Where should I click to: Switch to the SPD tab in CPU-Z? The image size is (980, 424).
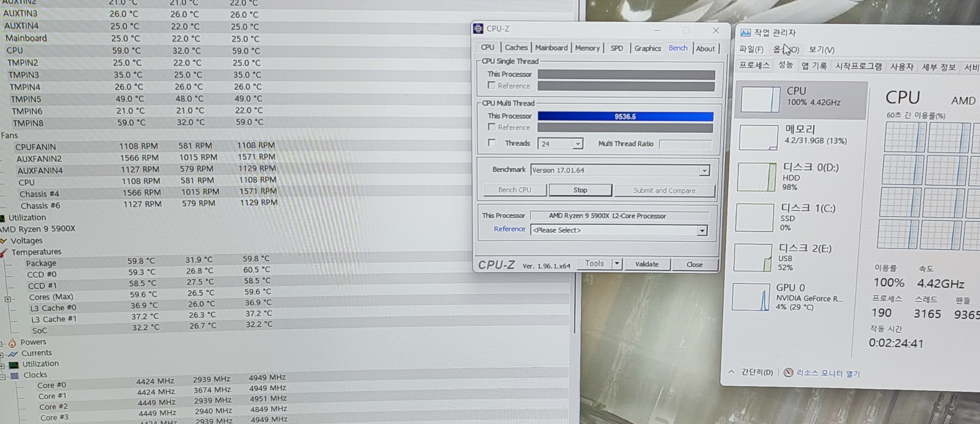pyautogui.click(x=617, y=48)
